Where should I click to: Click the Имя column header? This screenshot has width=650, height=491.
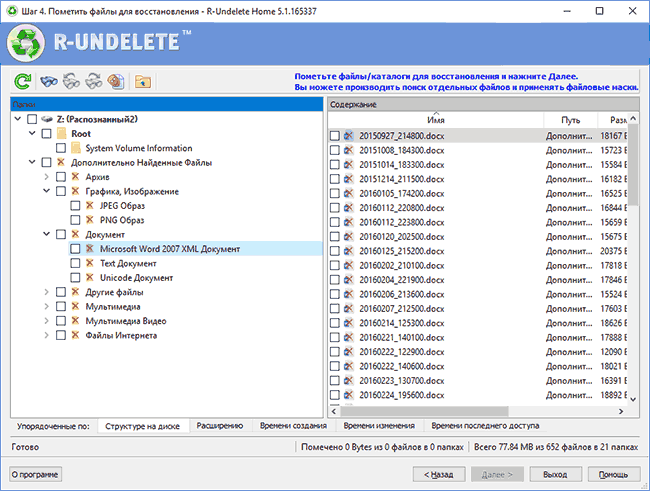[x=436, y=120]
